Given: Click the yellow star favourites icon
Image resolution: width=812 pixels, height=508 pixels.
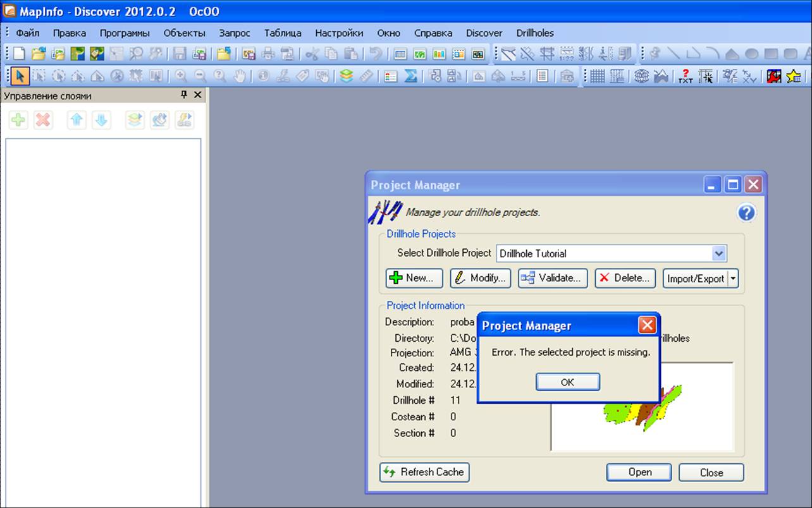Looking at the screenshot, I should (x=794, y=76).
